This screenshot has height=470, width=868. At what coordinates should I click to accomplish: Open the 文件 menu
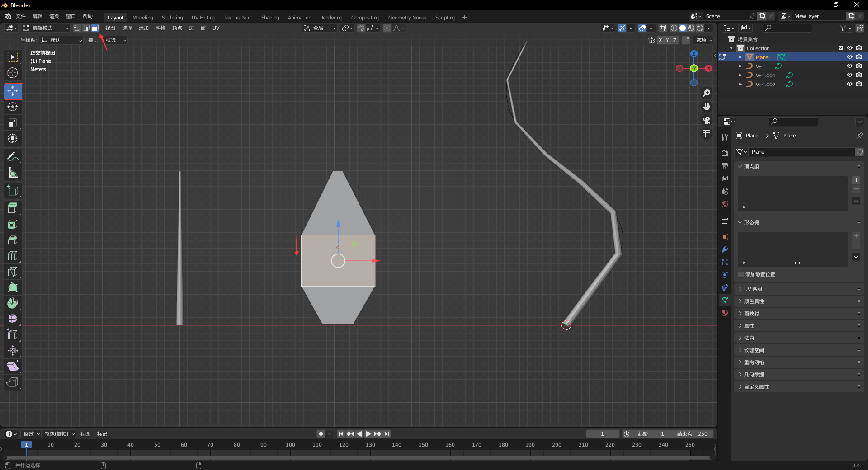pyautogui.click(x=21, y=16)
